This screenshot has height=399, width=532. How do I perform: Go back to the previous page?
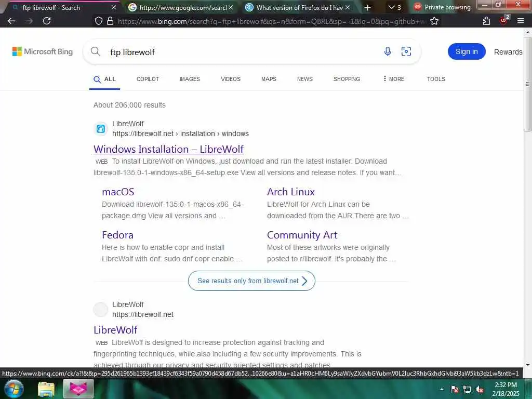pos(11,21)
